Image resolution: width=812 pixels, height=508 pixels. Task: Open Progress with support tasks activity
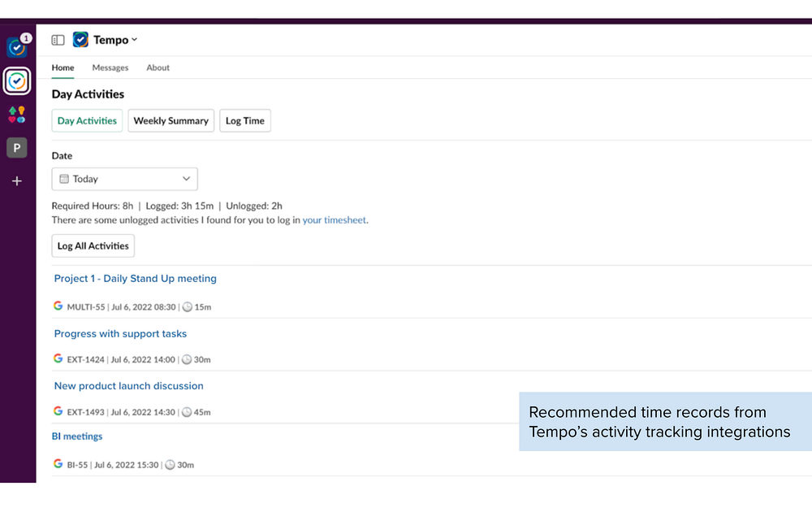(x=120, y=334)
